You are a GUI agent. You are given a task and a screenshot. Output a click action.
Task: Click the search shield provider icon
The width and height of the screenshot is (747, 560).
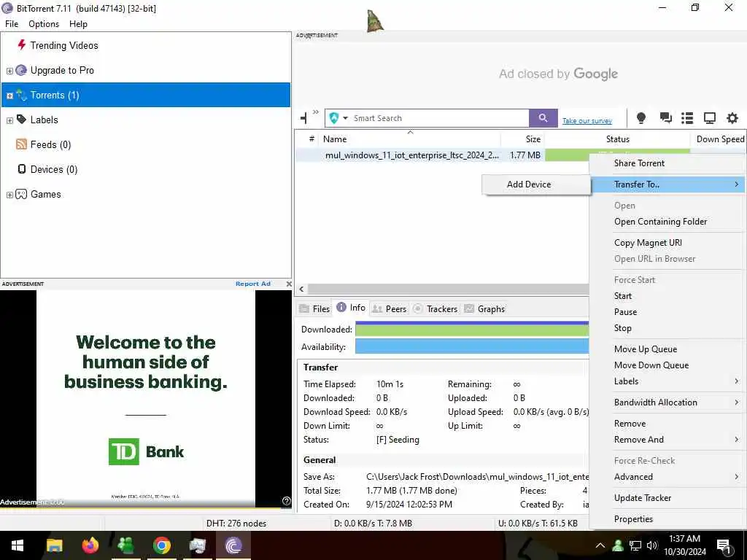point(334,117)
